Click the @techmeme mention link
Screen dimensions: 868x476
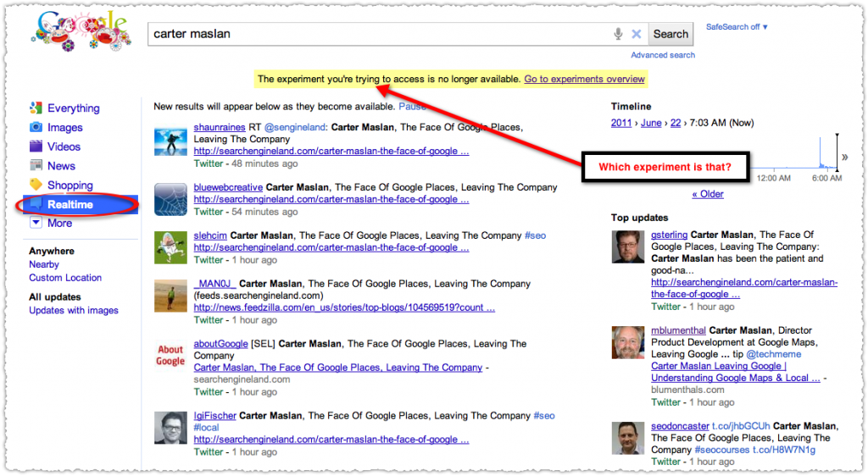pos(774,354)
